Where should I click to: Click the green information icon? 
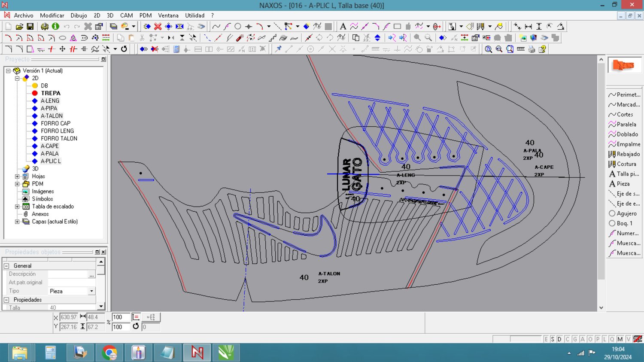coord(55,27)
